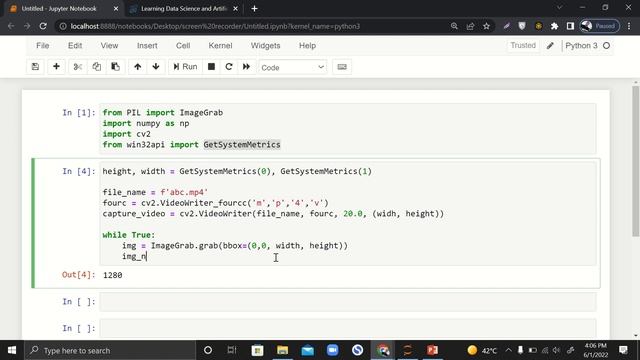Open the 4:06 PM clock in taskbar
This screenshot has width=640, height=360.
[596, 350]
